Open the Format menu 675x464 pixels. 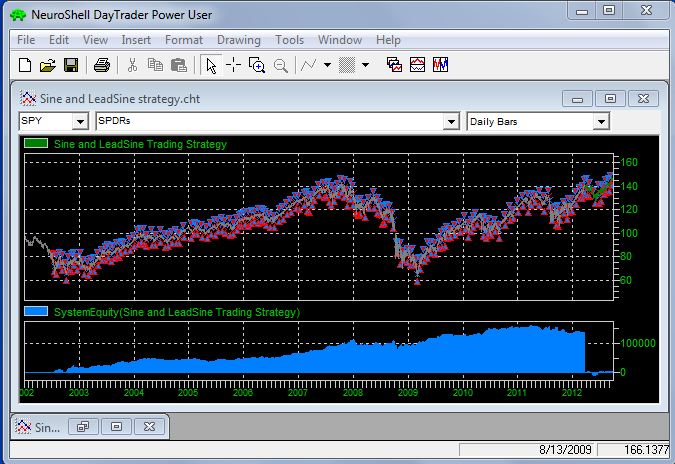click(184, 40)
